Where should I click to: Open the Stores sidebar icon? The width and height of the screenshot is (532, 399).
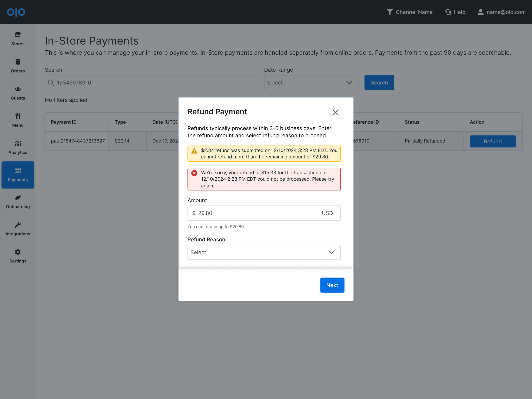coord(18,35)
